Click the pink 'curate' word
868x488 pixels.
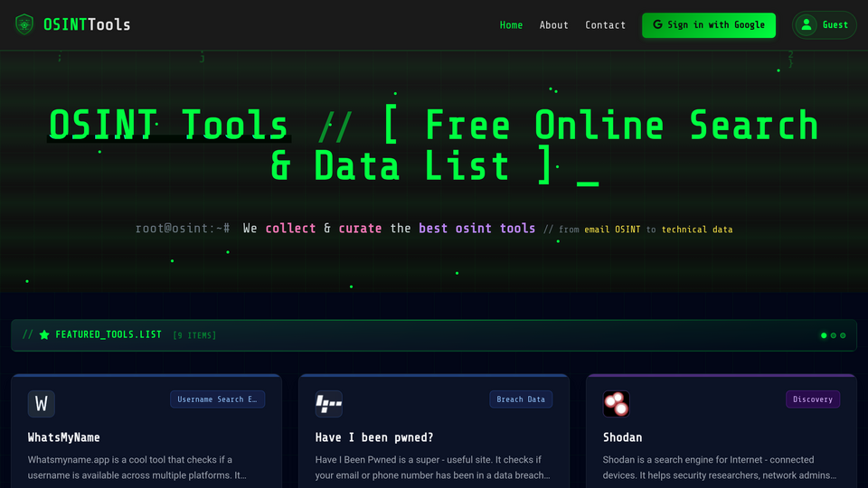360,229
